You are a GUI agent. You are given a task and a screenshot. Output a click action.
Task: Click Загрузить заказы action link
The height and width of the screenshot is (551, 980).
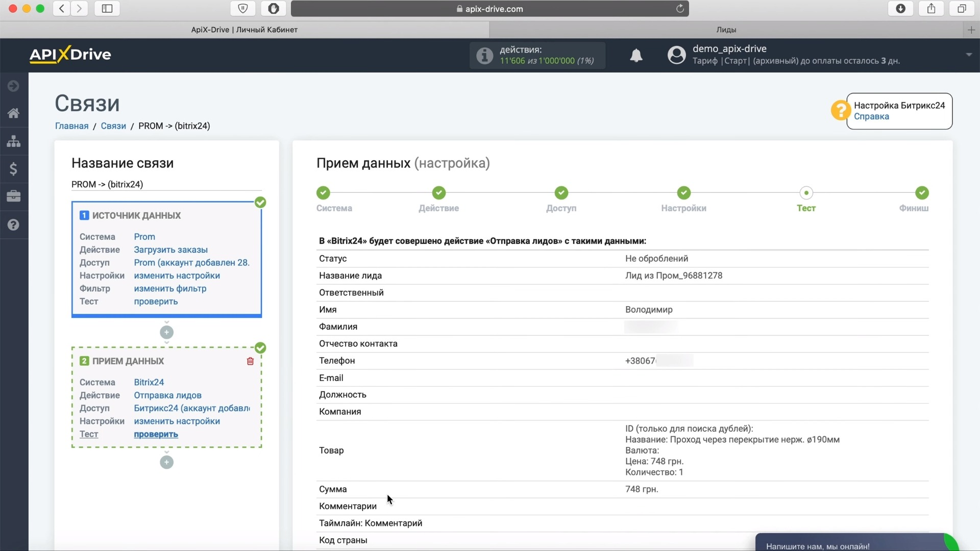170,249
